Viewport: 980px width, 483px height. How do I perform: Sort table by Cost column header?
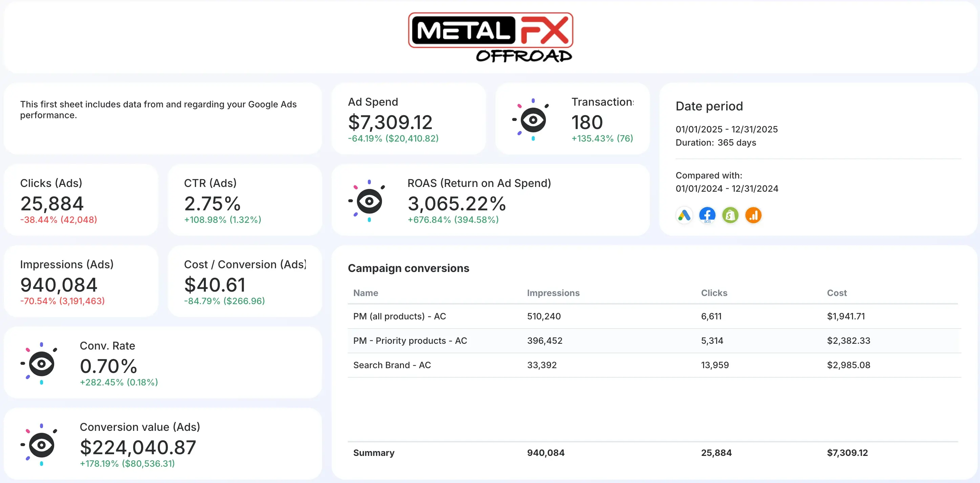836,293
